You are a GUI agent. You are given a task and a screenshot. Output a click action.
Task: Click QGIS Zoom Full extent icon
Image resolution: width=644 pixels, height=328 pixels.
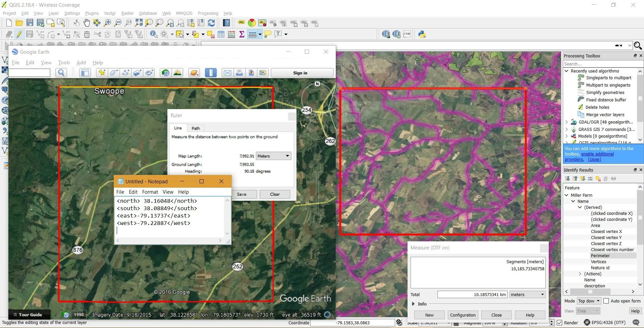(139, 23)
